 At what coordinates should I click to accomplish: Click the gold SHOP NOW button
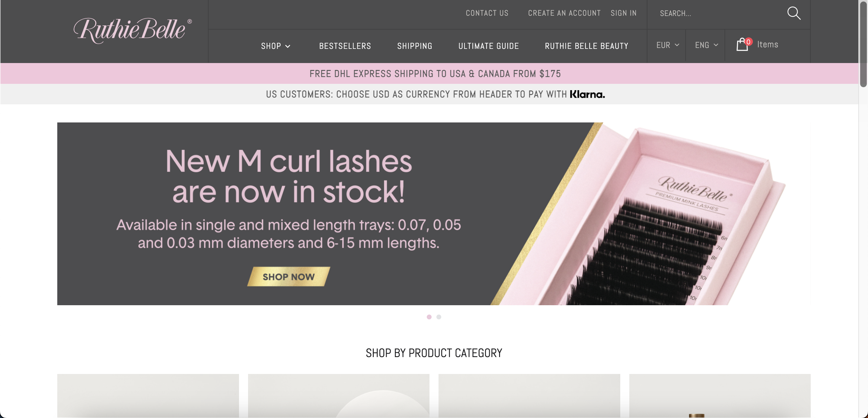[x=288, y=277]
